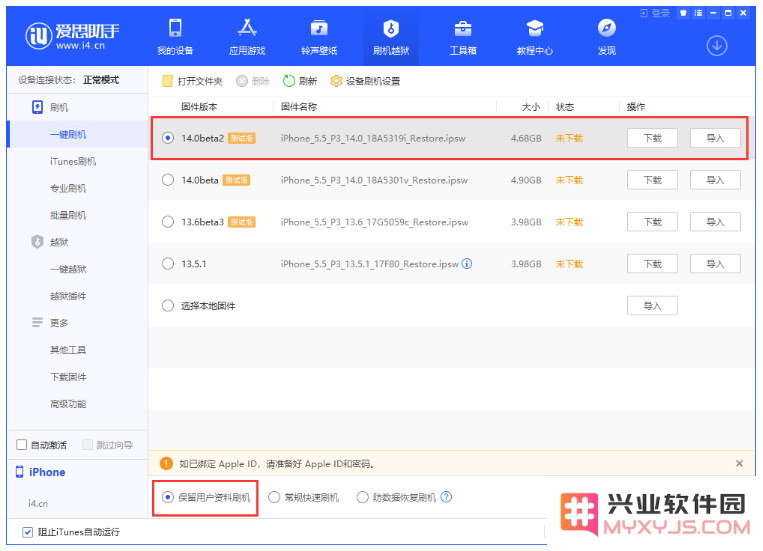Click the 大小 column header
The width and height of the screenshot is (763, 551).
531,107
